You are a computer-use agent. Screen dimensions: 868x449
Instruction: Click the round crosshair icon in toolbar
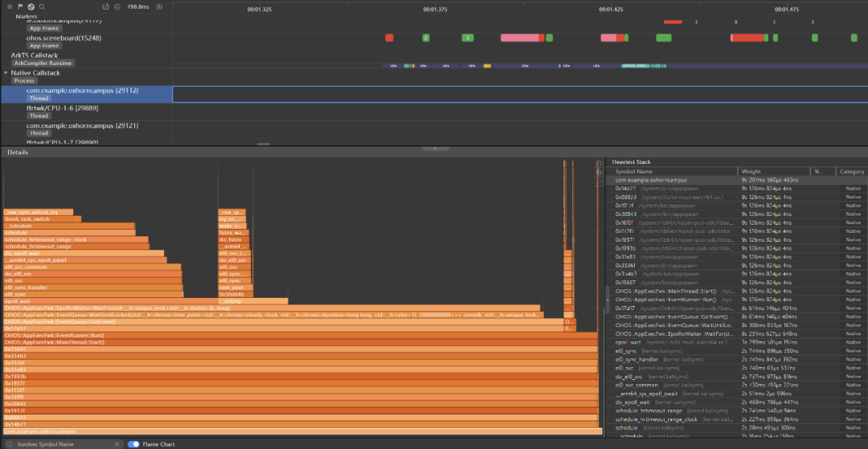[x=31, y=6]
